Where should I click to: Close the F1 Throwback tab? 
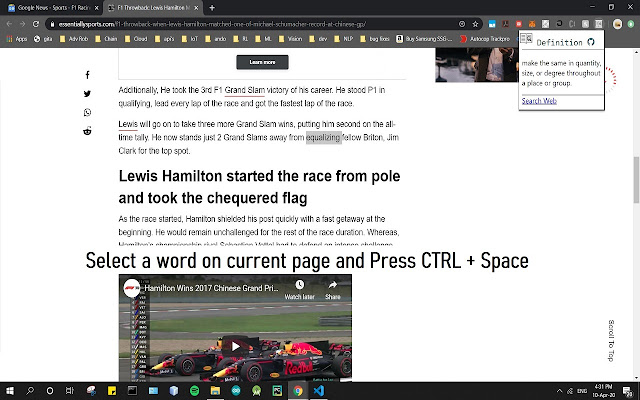pyautogui.click(x=196, y=8)
